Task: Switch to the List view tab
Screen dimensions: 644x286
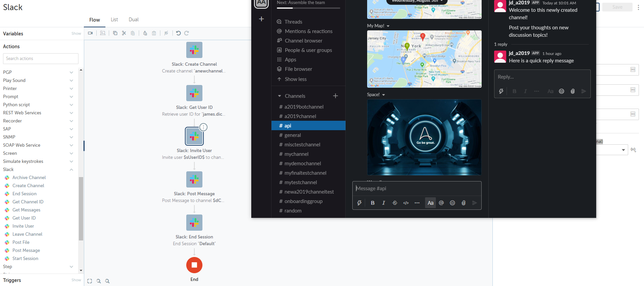Action: [x=114, y=20]
